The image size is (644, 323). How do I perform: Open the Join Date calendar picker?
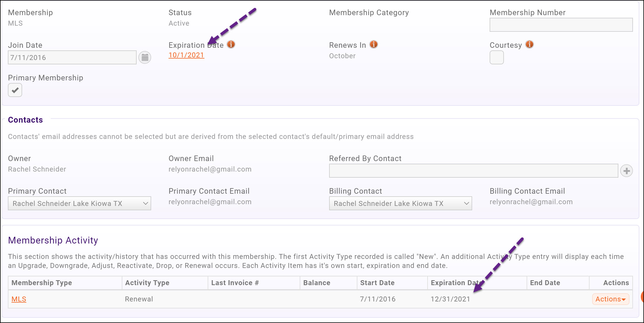click(145, 57)
